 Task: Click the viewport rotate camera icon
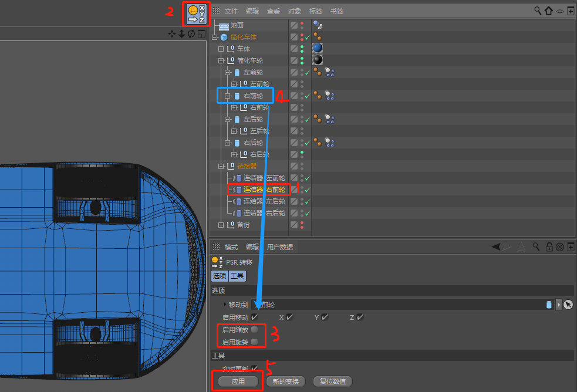click(191, 34)
